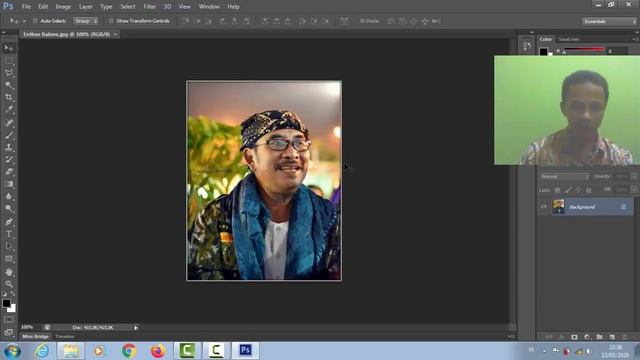Open the layer Fill dropdown
The height and width of the screenshot is (360, 640).
tap(634, 190)
